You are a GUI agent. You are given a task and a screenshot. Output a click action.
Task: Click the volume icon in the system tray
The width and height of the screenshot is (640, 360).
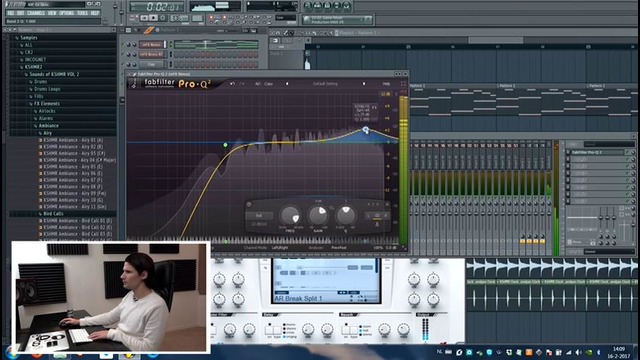pyautogui.click(x=578, y=352)
